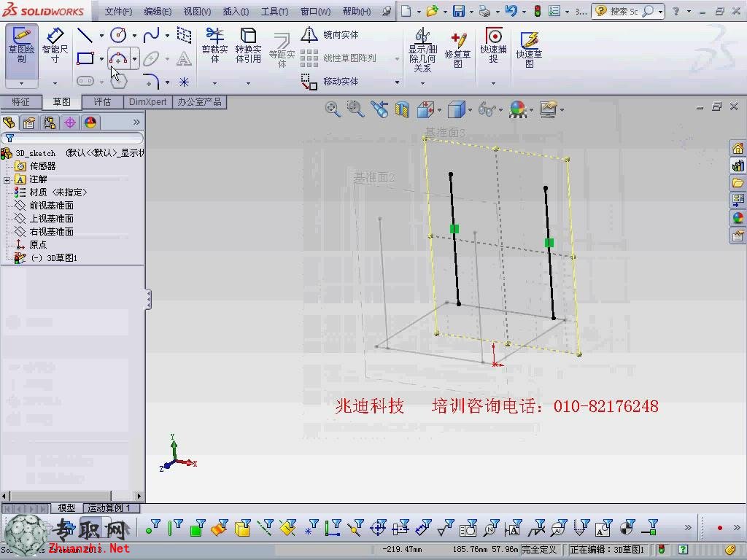
Task: Click Zoom to Fit in view toolbar
Action: click(333, 109)
